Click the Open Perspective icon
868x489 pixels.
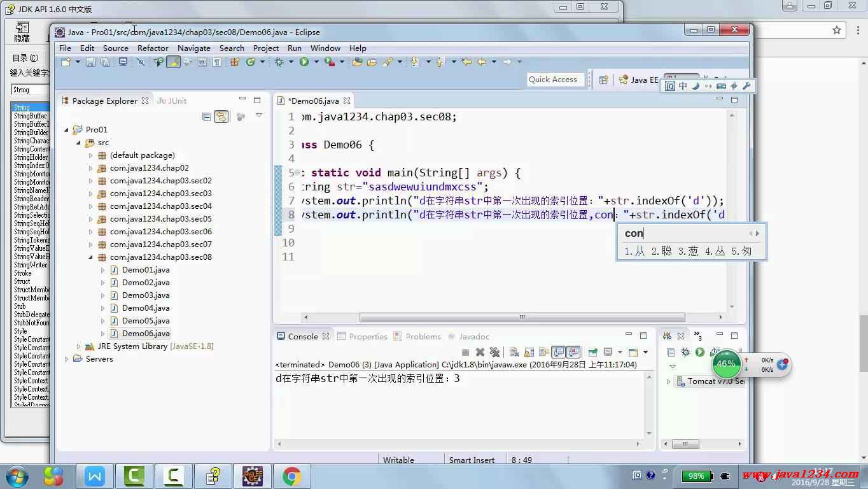604,80
